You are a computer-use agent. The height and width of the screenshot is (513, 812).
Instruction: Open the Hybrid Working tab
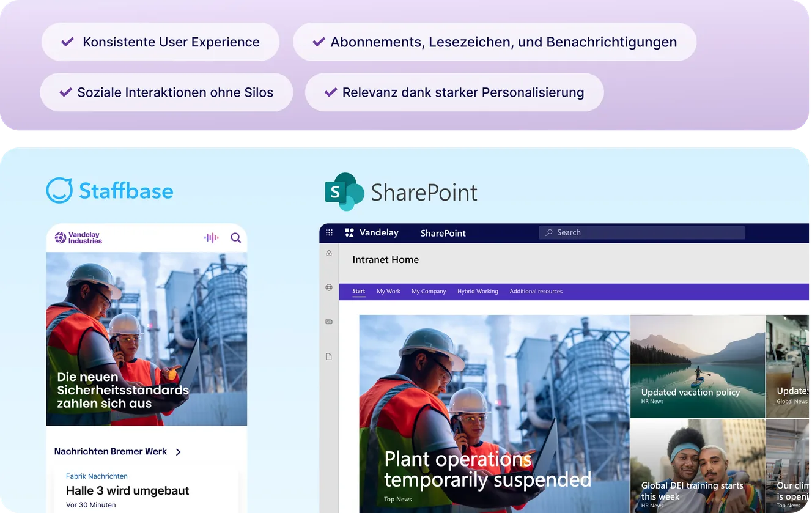(x=478, y=291)
